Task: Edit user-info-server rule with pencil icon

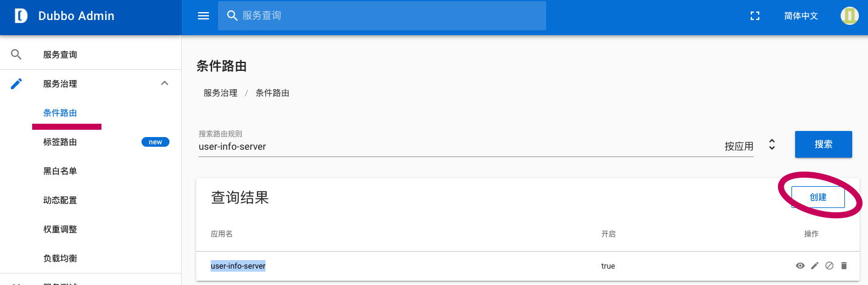Action: [815, 266]
